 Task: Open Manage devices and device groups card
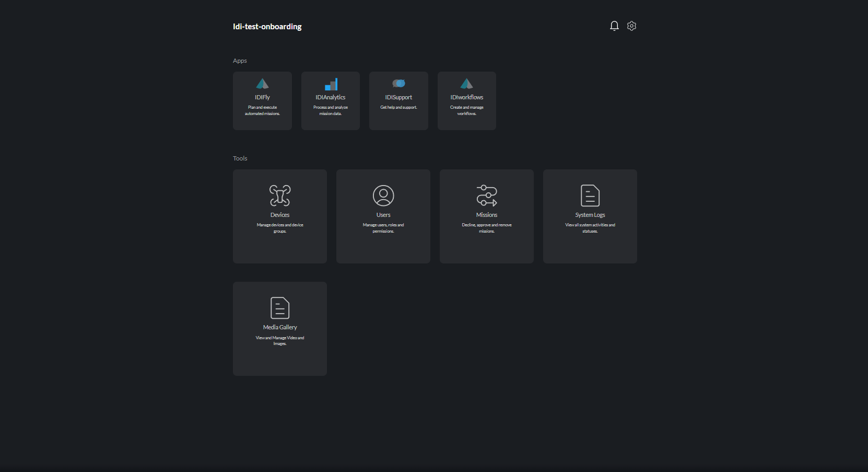click(280, 216)
